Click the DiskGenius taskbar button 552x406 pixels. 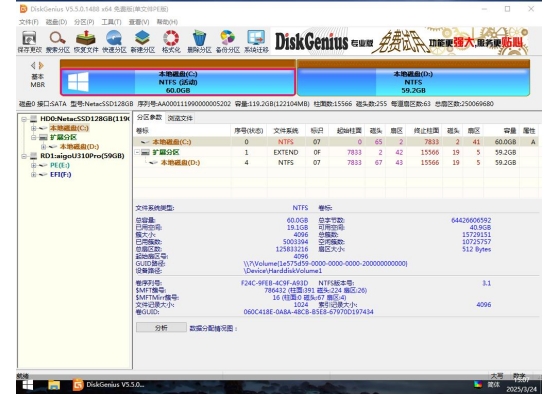108,385
